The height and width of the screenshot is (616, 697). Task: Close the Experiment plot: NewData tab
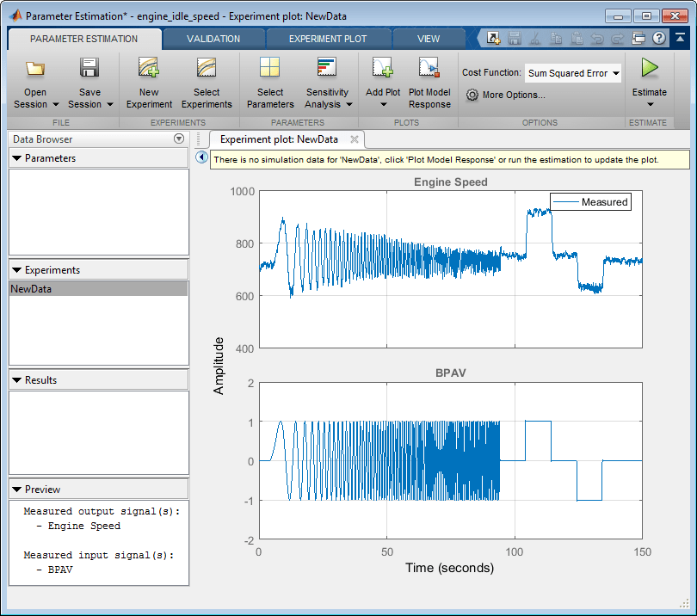coord(354,139)
